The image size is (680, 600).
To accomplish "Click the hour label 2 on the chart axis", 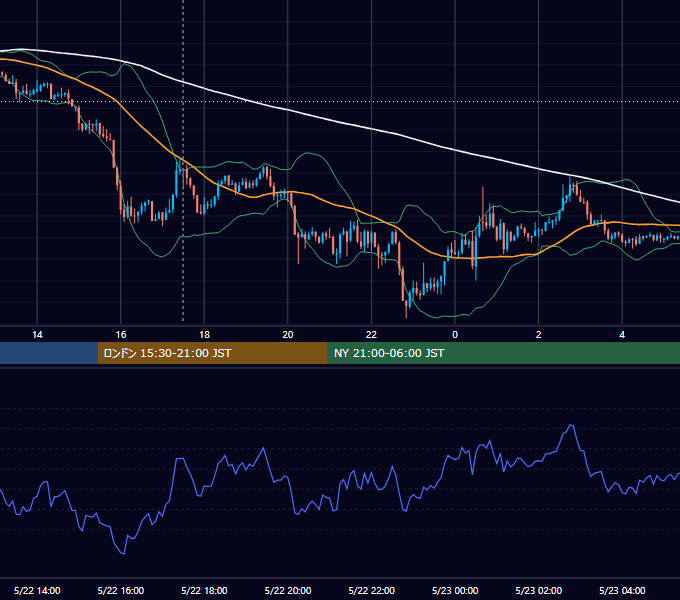I will point(538,335).
